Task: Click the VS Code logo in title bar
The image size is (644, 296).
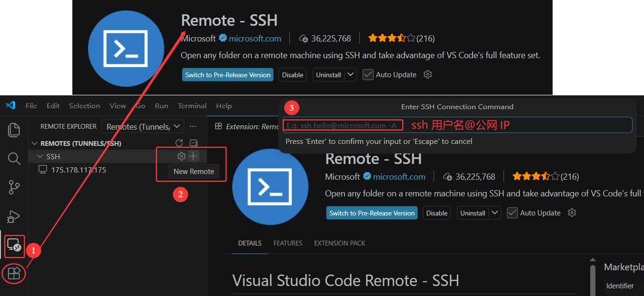Action: coord(10,105)
